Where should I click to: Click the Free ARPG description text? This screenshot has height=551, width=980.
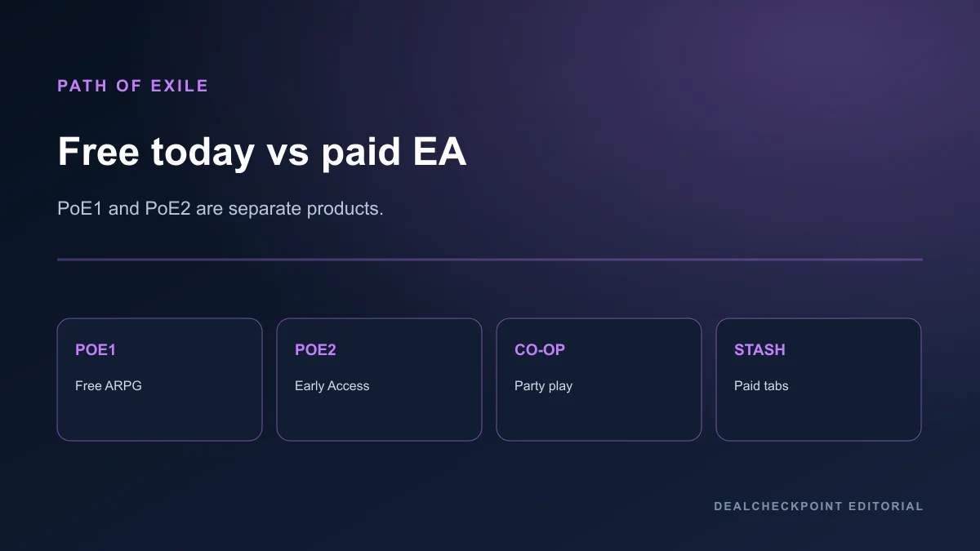[109, 385]
